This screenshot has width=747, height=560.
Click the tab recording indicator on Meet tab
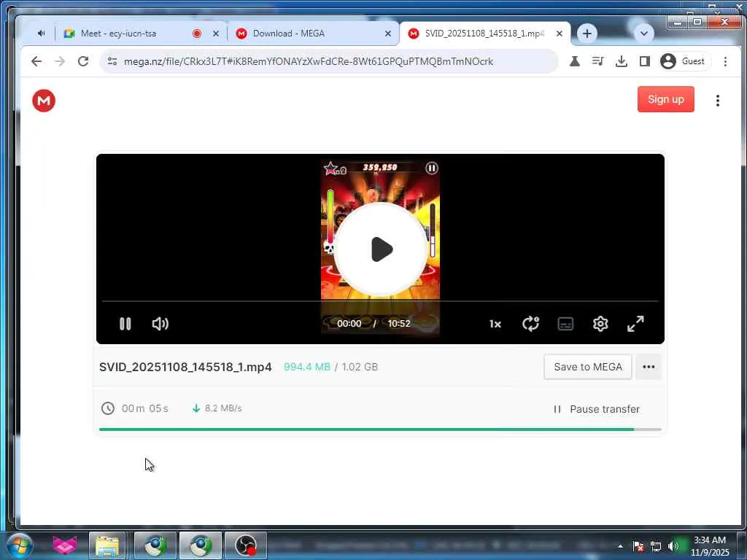pyautogui.click(x=197, y=34)
